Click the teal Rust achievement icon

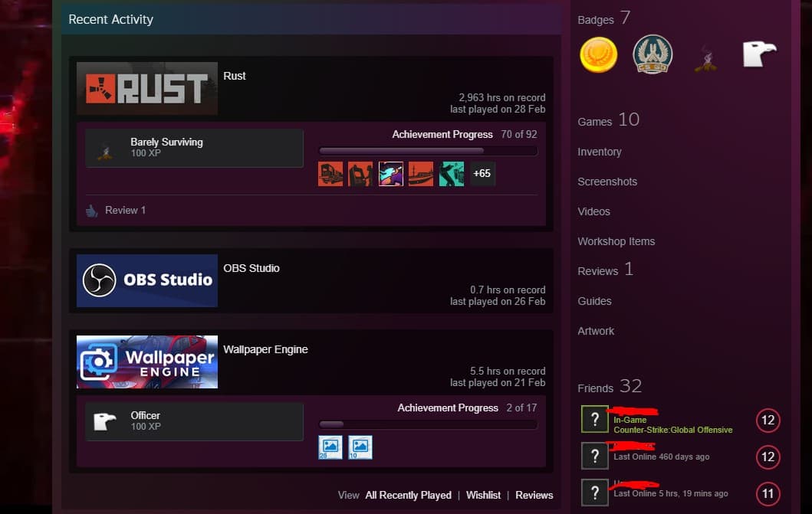point(451,174)
